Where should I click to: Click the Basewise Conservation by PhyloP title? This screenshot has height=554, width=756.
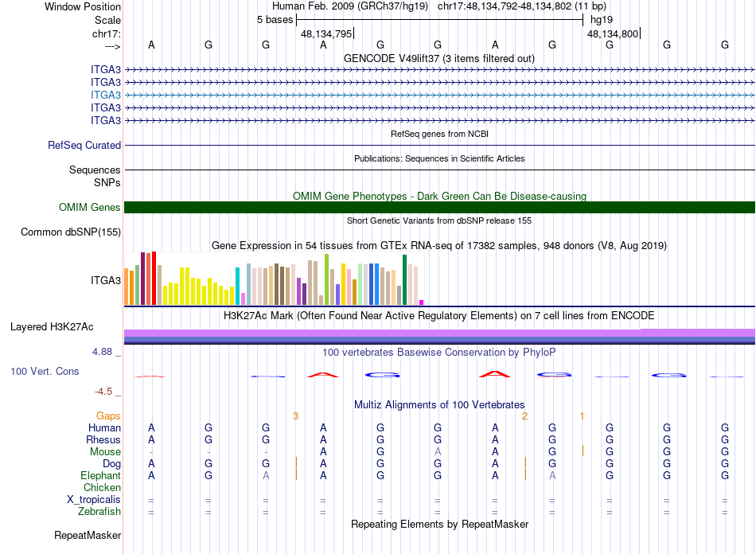(x=439, y=353)
